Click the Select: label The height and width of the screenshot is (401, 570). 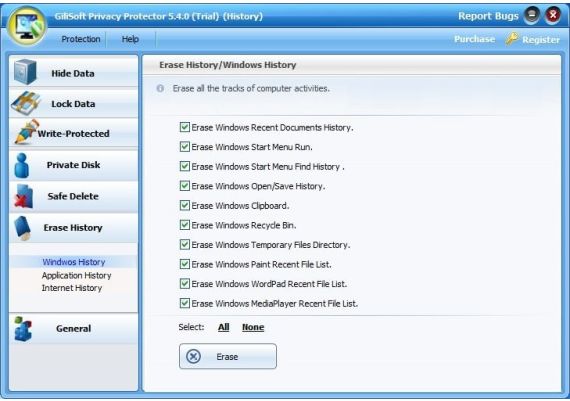[x=191, y=327]
